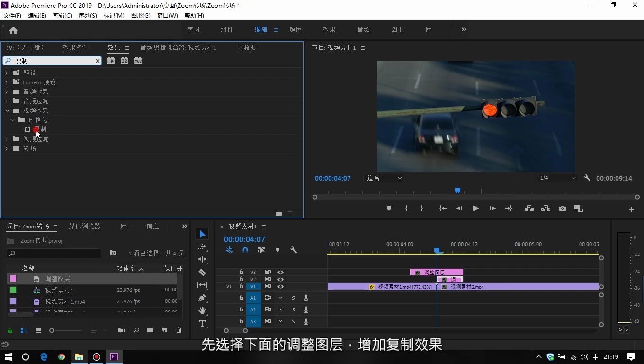Image resolution: width=644 pixels, height=364 pixels.
Task: Open Google Chrome from the taskbar
Action: [61, 357]
